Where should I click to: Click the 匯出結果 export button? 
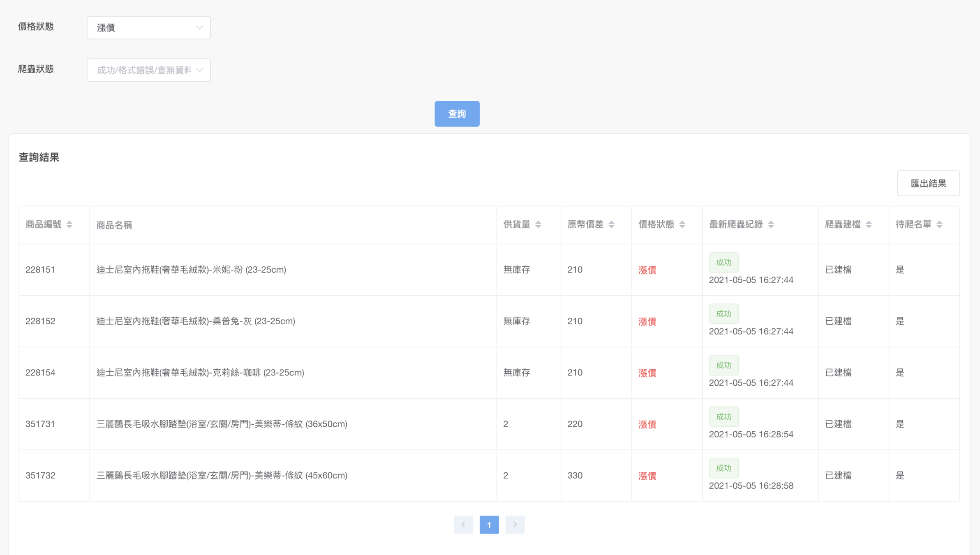[x=928, y=183]
